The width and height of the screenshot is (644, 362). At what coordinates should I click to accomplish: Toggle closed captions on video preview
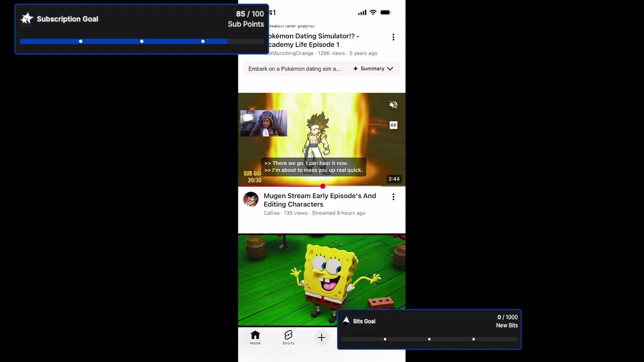pos(393,125)
